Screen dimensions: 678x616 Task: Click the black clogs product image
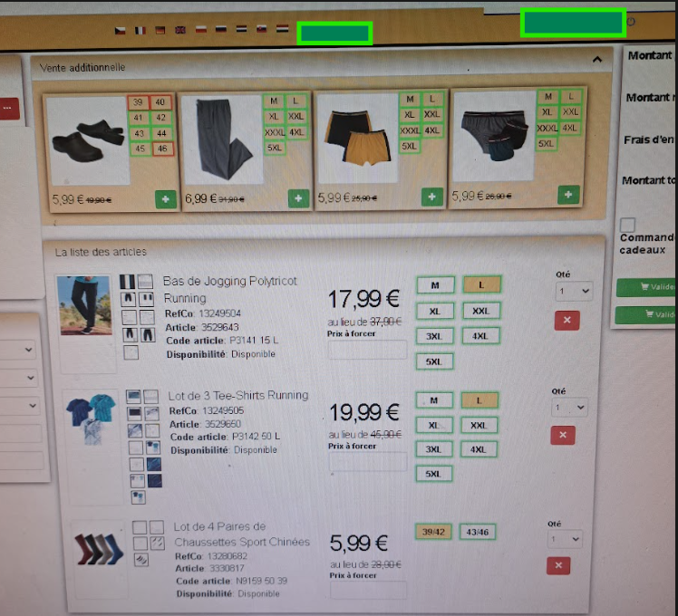(89, 141)
